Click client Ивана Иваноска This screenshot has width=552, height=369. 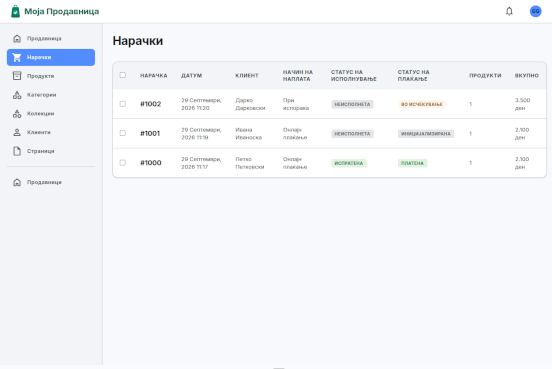click(249, 133)
